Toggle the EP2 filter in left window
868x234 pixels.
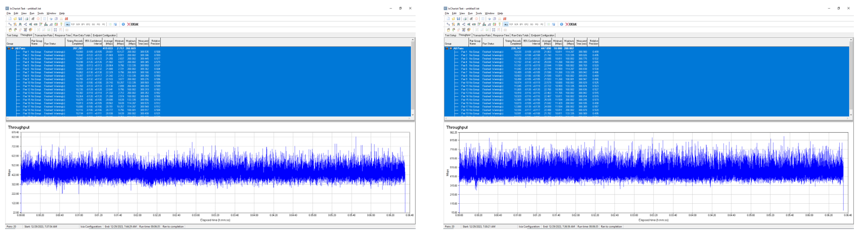[x=88, y=24]
